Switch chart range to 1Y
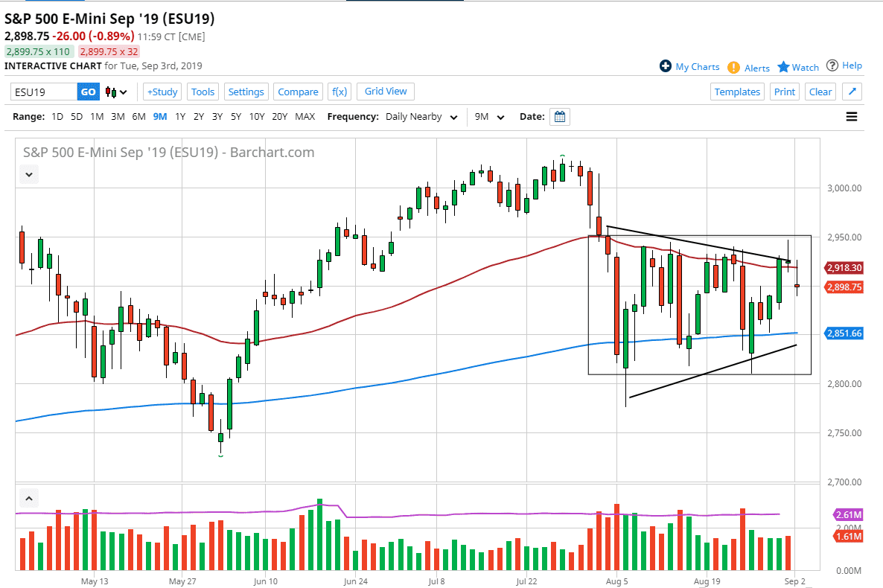This screenshot has width=883, height=588. 181,116
